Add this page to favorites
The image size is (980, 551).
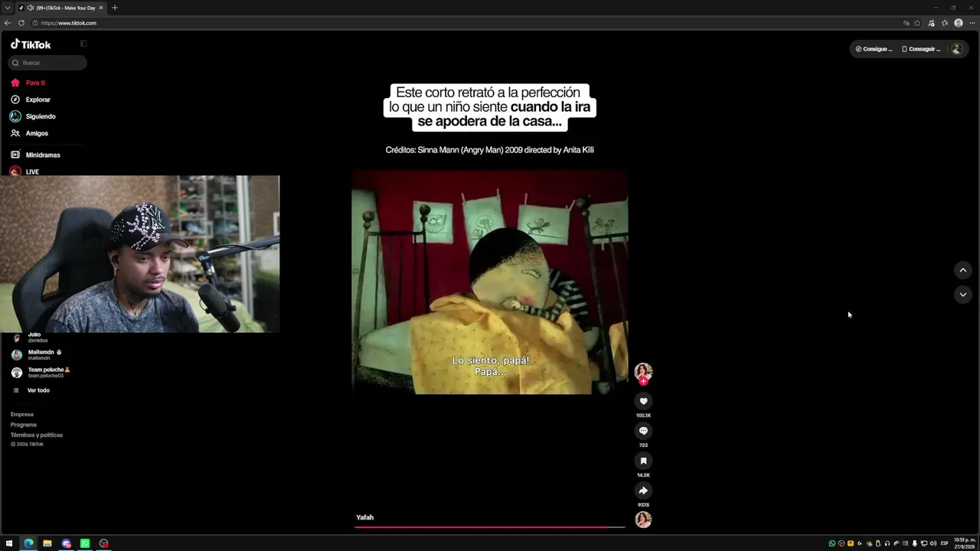917,23
